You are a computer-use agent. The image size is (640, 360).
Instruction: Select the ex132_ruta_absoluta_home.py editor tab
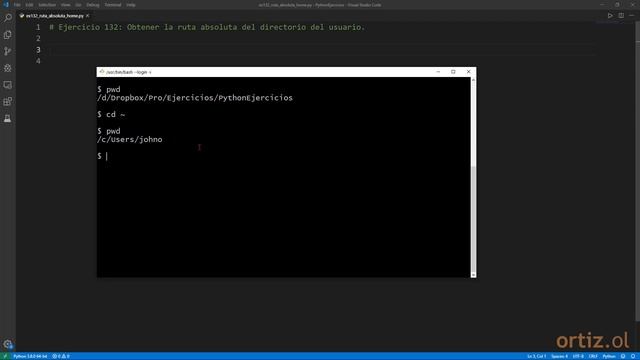point(55,16)
